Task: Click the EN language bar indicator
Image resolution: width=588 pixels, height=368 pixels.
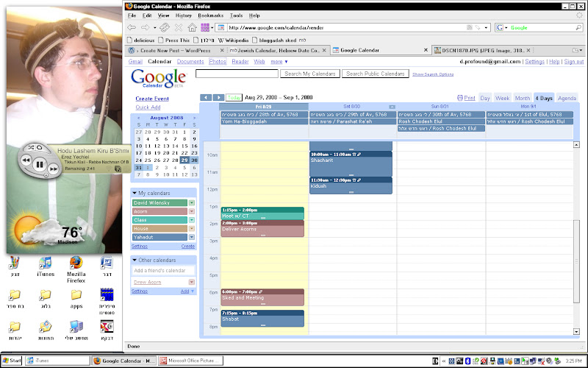Action: pos(435,361)
